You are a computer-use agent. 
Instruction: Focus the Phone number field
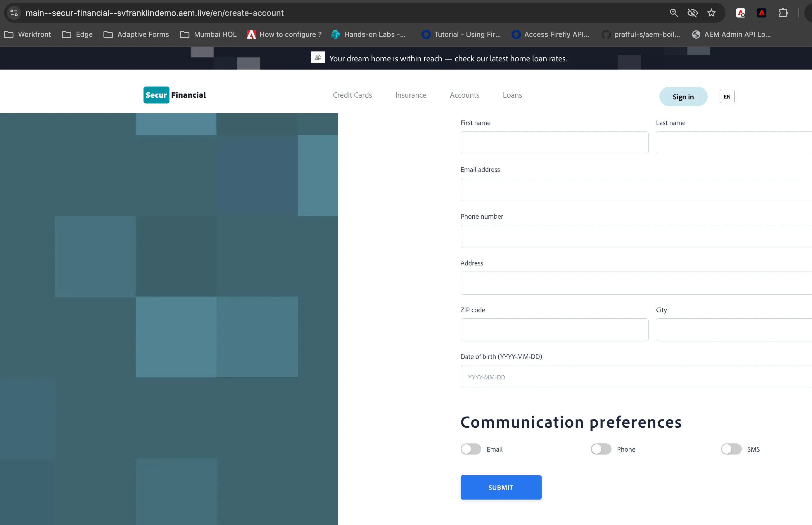click(636, 236)
